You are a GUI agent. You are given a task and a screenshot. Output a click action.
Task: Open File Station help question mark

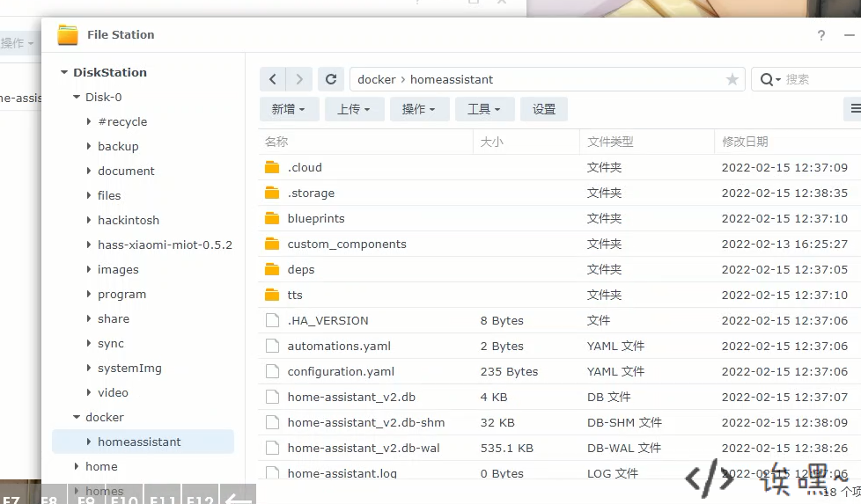tap(821, 35)
